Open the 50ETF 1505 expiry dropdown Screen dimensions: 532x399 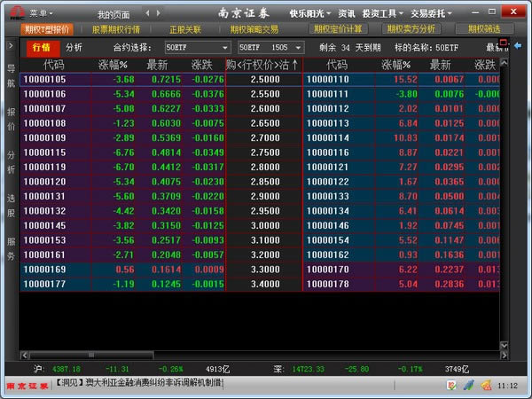267,47
